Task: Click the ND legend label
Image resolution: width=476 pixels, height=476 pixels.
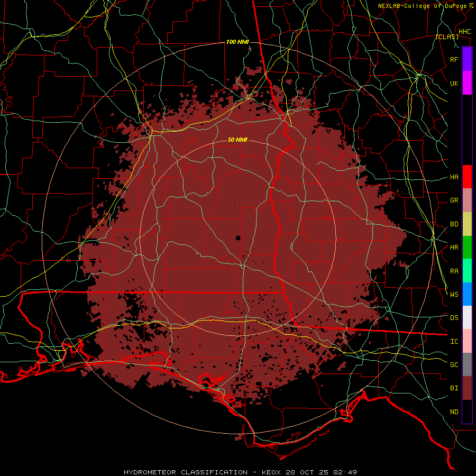Action: click(x=454, y=412)
